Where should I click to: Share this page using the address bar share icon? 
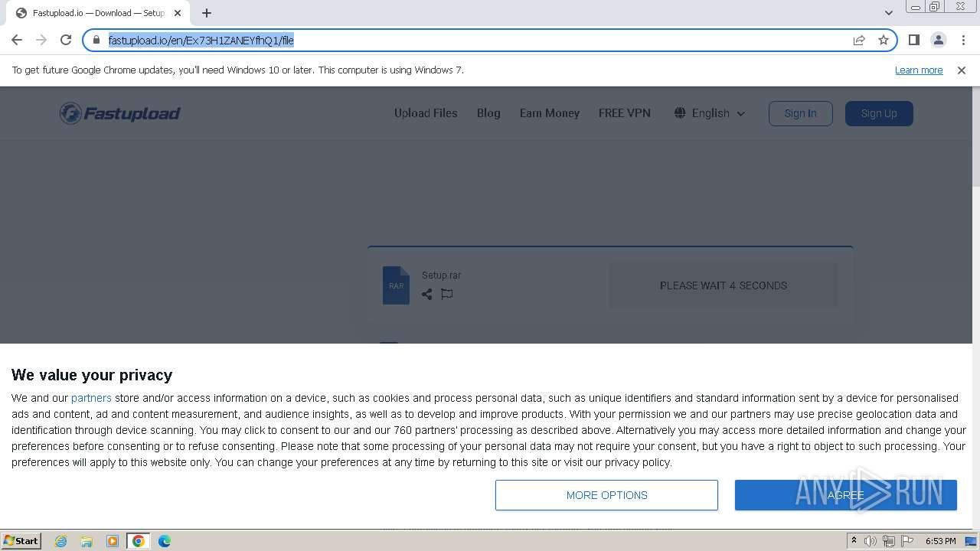[859, 40]
